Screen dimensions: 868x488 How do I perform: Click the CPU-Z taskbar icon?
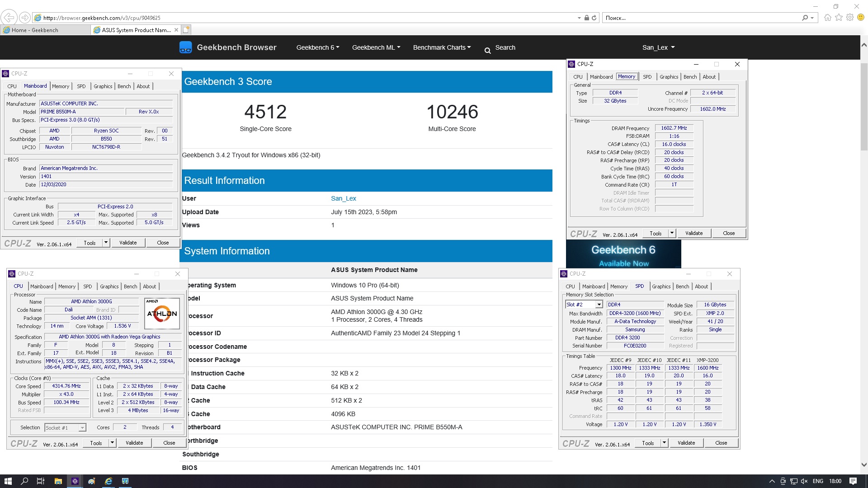[x=75, y=481]
